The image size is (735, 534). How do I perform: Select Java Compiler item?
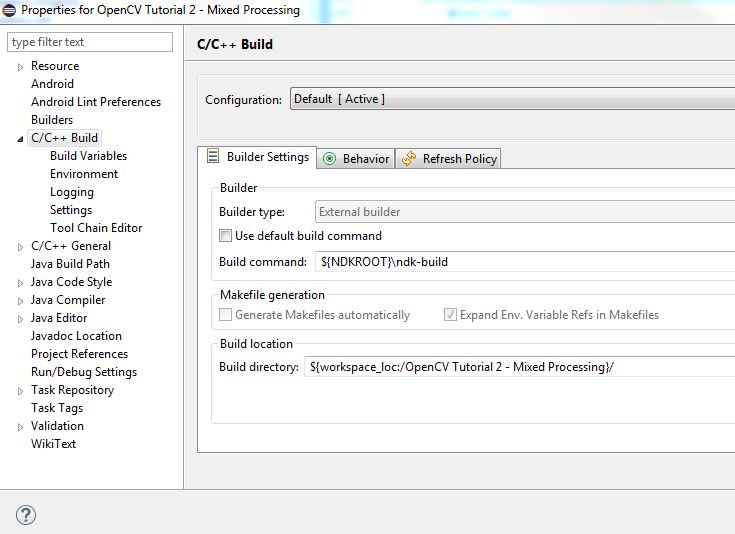[68, 300]
